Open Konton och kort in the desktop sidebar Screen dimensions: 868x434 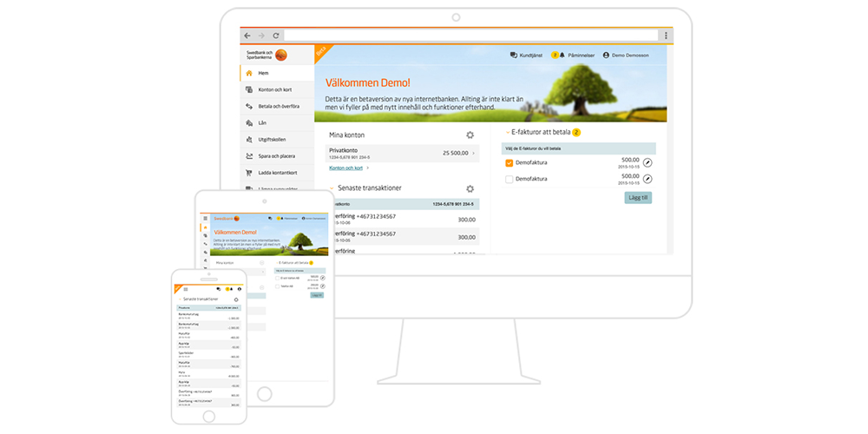pyautogui.click(x=278, y=89)
